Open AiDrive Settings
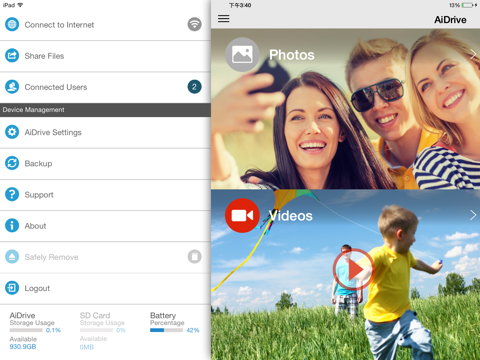This screenshot has width=480, height=360. point(105,132)
